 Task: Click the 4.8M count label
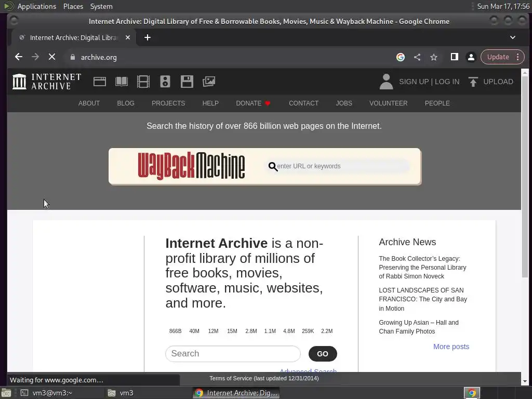coord(289,331)
